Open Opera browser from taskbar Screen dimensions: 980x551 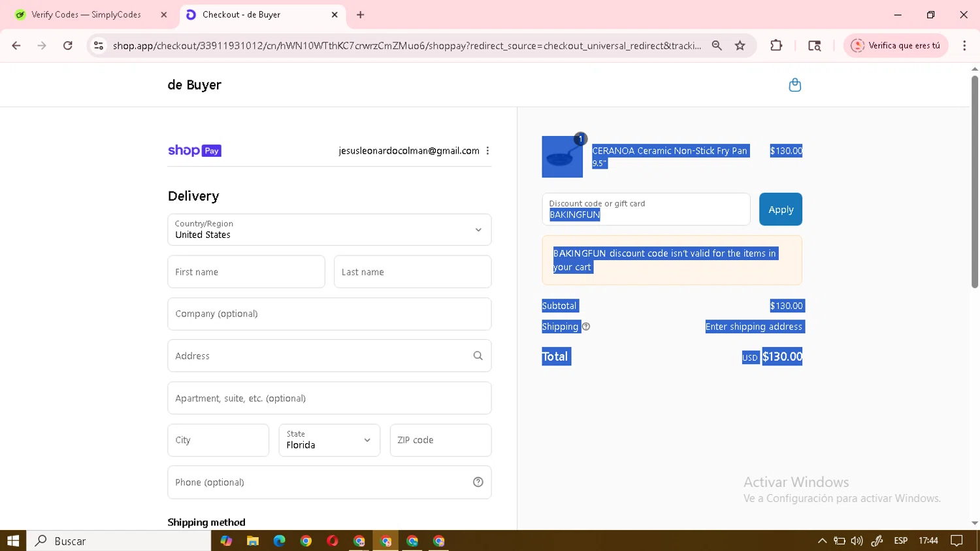pos(333,541)
